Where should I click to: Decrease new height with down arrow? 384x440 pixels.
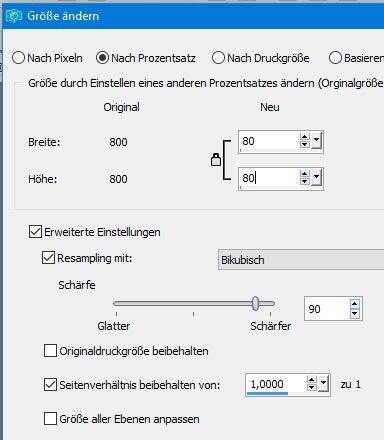coord(304,182)
